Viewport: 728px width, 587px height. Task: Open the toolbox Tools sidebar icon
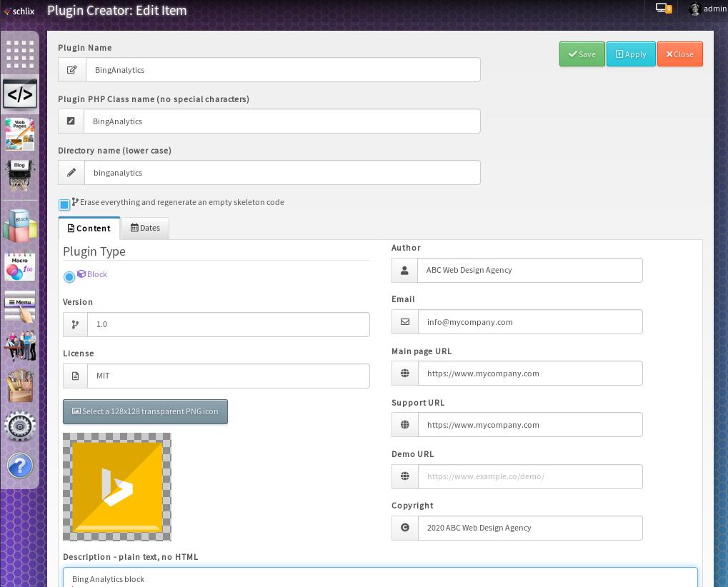[x=20, y=386]
